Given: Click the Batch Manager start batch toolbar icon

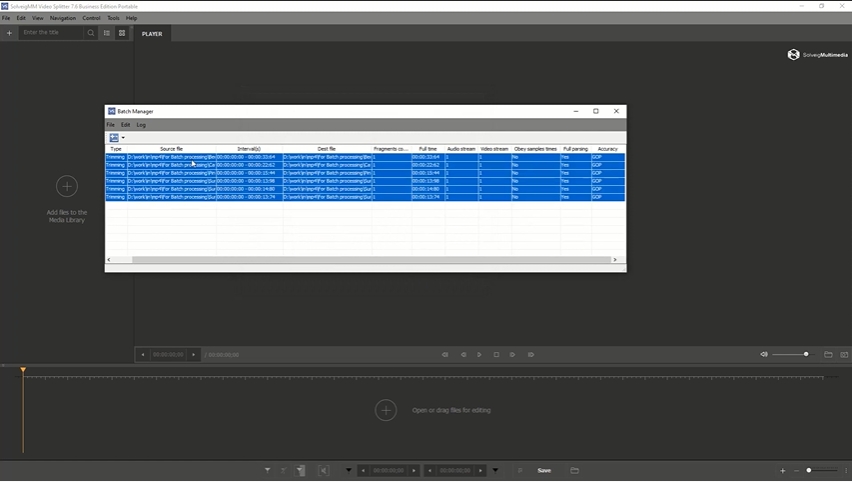Looking at the screenshot, I should pos(114,138).
